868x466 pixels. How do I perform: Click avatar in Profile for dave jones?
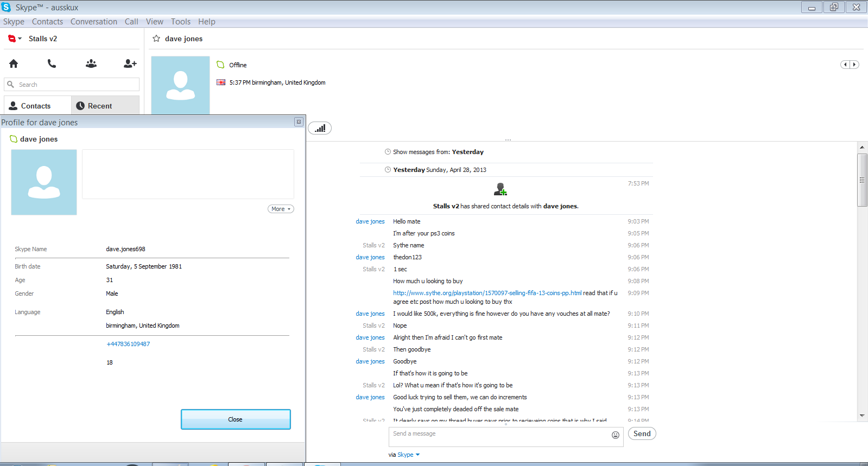[x=44, y=182]
